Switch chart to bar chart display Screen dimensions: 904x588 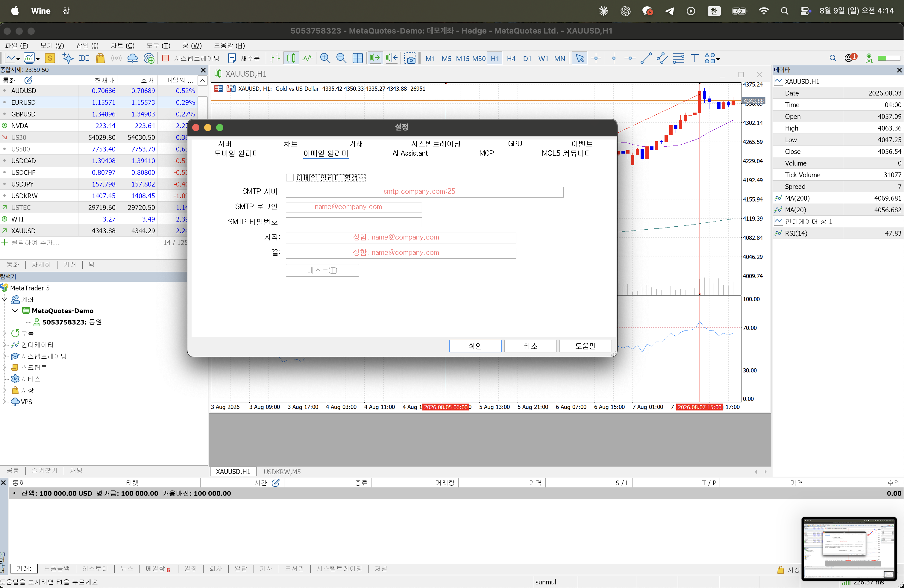click(275, 58)
